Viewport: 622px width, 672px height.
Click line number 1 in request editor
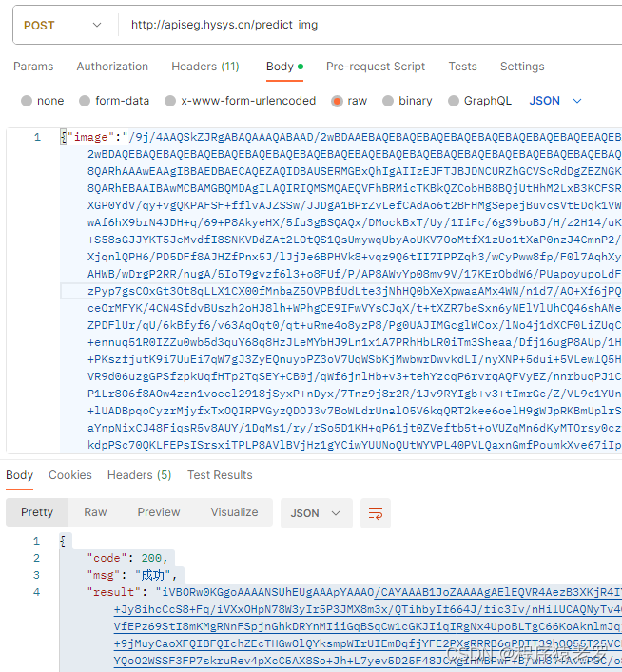(37, 137)
